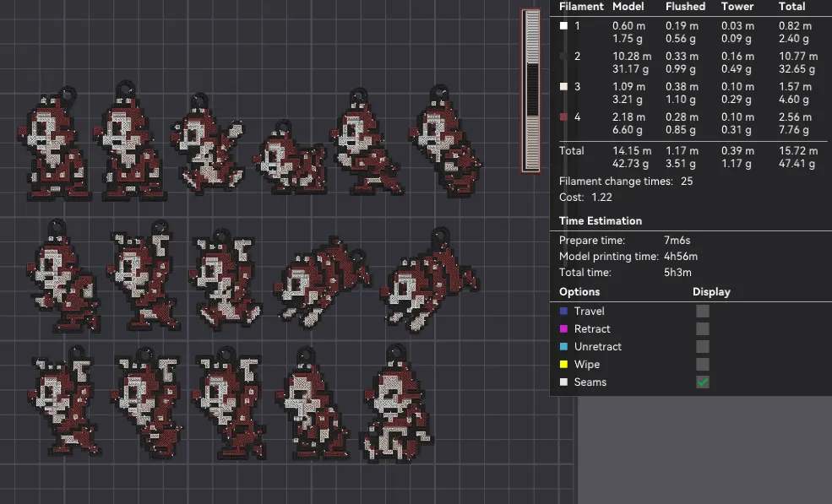
Task: Click the Travel option label
Action: [x=589, y=311]
